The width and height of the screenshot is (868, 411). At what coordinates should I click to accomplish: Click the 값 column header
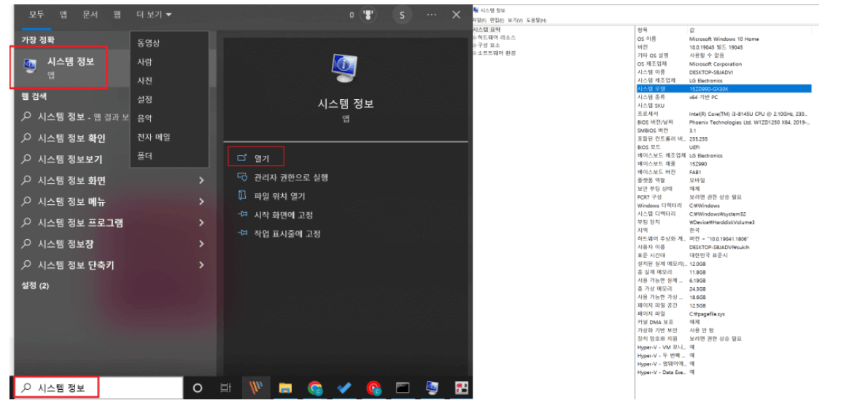(x=750, y=30)
